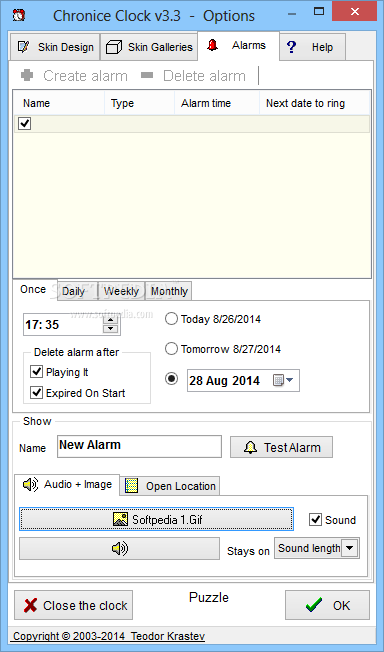
Task: Select the Audio + Image tab
Action: (x=67, y=484)
